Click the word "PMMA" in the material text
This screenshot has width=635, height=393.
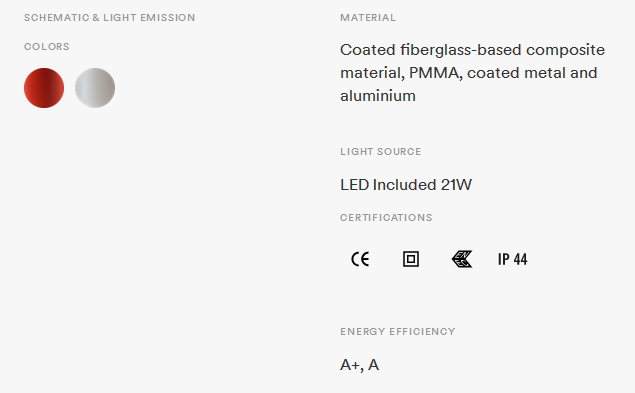pos(434,73)
